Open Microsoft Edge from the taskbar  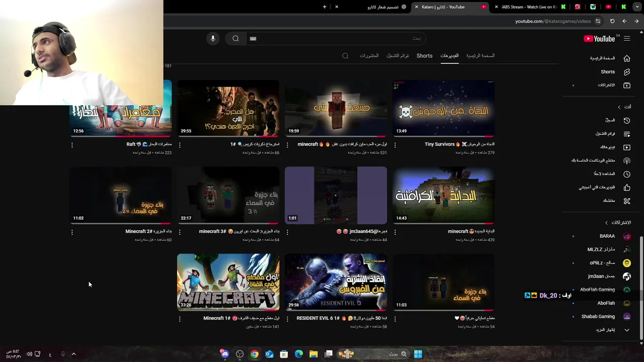[299, 354]
